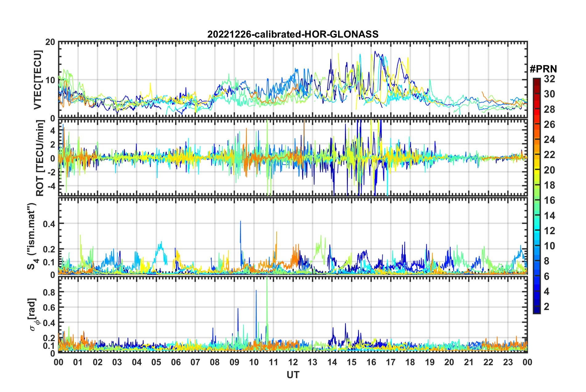Click the "4" tick on the ROT axis
This screenshot has width=586, height=392.
(x=52, y=131)
